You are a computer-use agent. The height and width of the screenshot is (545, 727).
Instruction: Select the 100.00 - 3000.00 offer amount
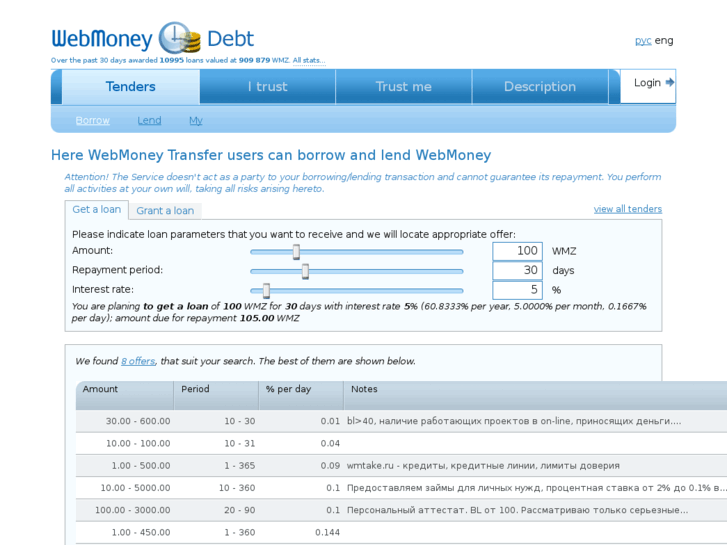(133, 510)
